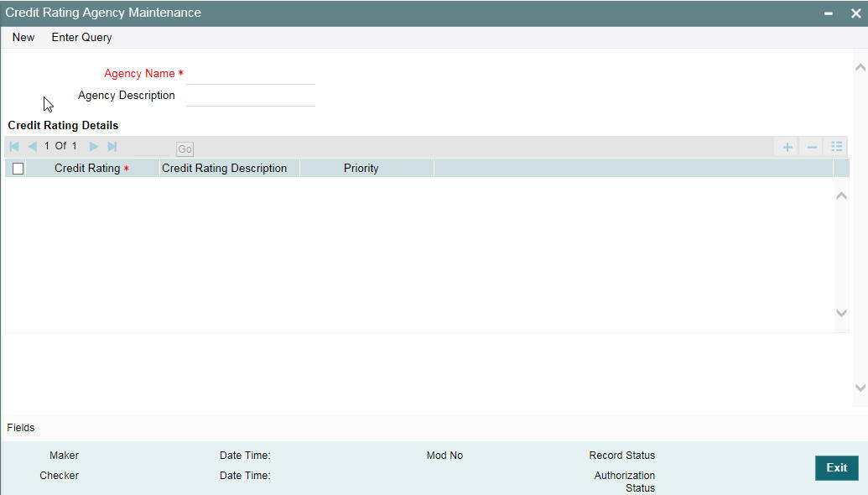
Task: Go to first record in Credit Rating Details
Action: [x=14, y=147]
